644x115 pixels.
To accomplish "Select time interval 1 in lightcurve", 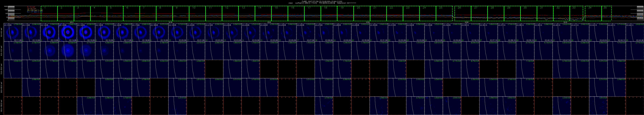I will 49,14.
